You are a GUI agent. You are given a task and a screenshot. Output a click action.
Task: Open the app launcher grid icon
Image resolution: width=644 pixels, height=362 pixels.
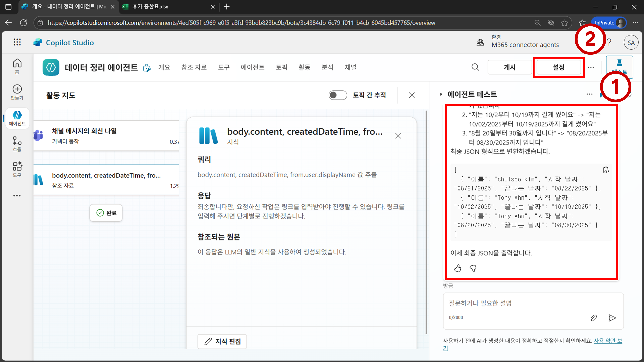coord(17,42)
